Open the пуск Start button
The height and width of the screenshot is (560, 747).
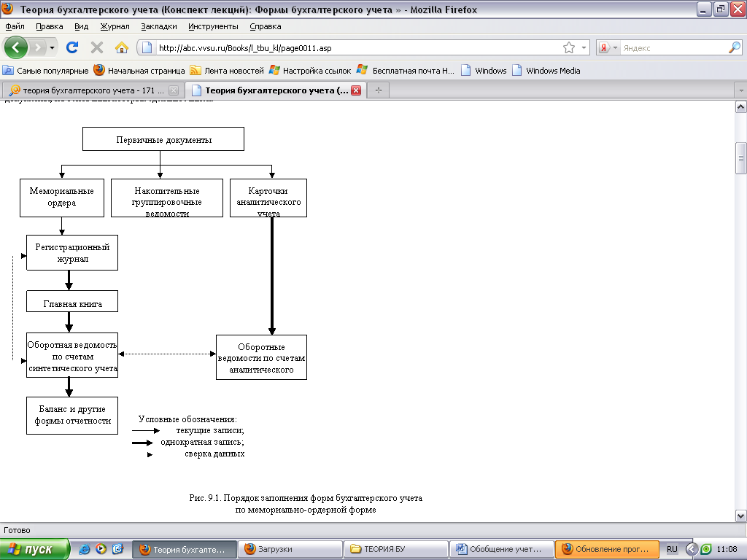point(34,549)
